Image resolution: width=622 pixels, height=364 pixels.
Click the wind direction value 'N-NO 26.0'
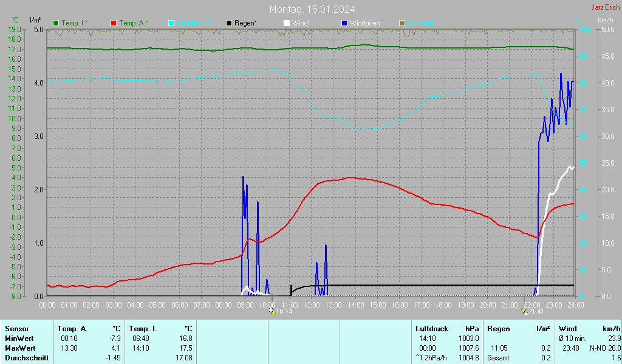pos(606,348)
